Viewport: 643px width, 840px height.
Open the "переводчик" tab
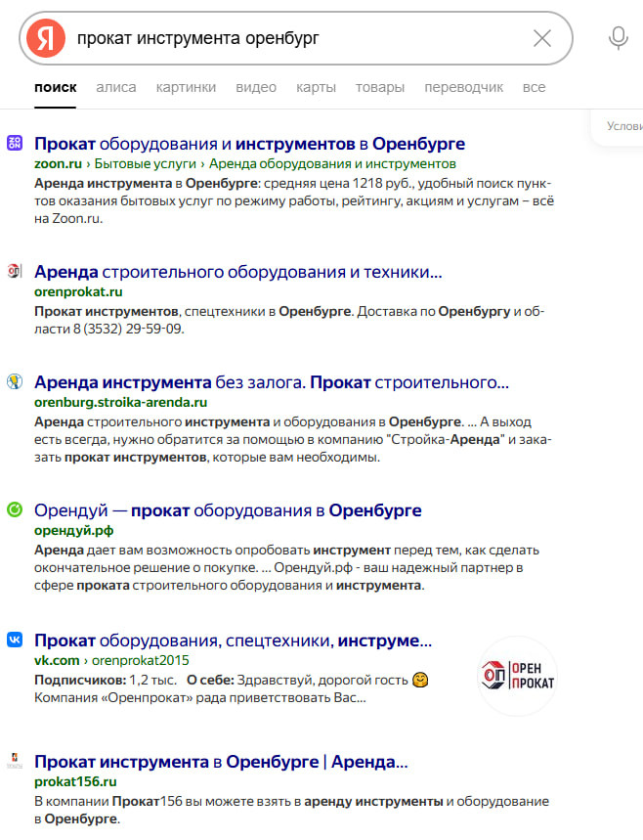[x=463, y=87]
